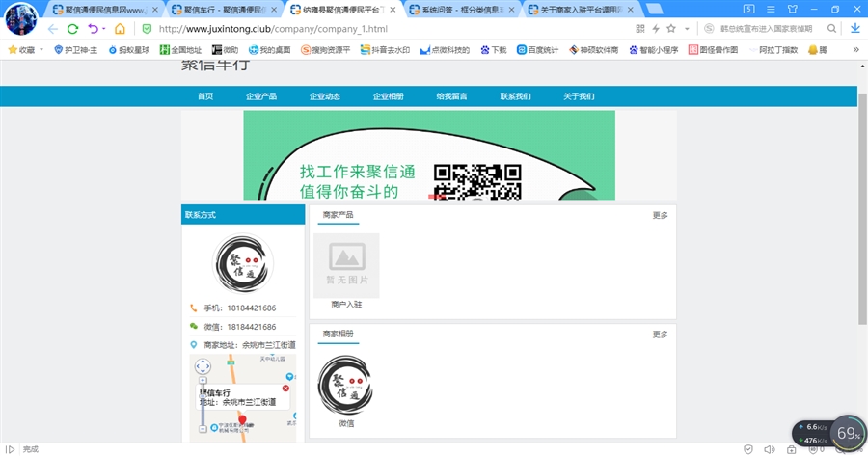868x456 pixels.
Task: Go to the browser home page
Action: tap(120, 29)
